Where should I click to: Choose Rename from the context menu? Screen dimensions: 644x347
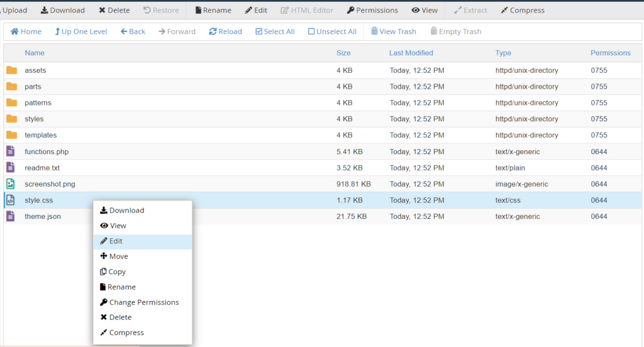tap(143, 287)
